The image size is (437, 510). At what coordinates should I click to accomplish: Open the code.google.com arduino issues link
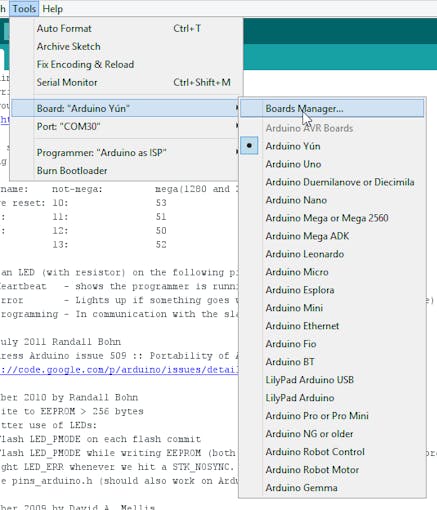[119, 370]
